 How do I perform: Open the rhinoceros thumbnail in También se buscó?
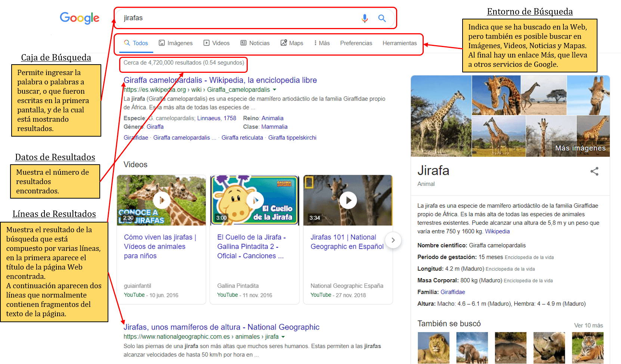(549, 348)
